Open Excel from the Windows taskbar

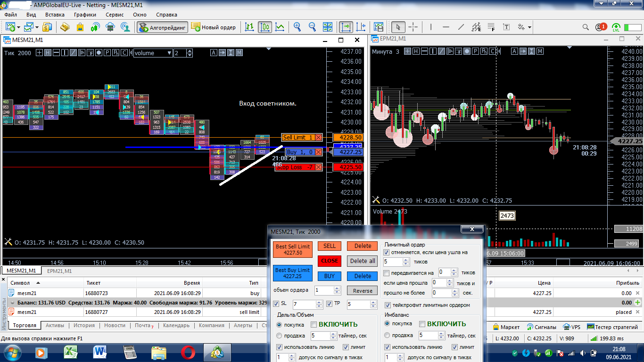pyautogui.click(x=71, y=352)
